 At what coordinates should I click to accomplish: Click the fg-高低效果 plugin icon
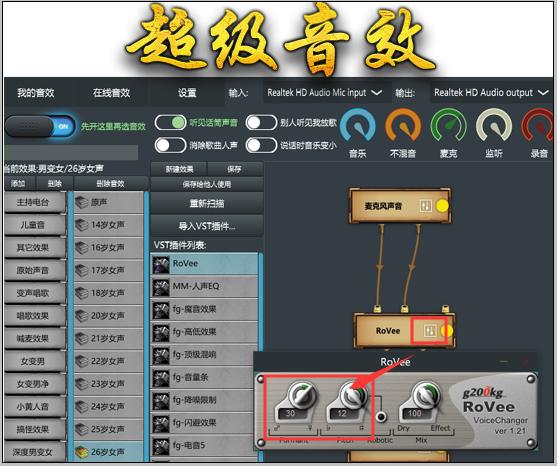click(x=161, y=332)
